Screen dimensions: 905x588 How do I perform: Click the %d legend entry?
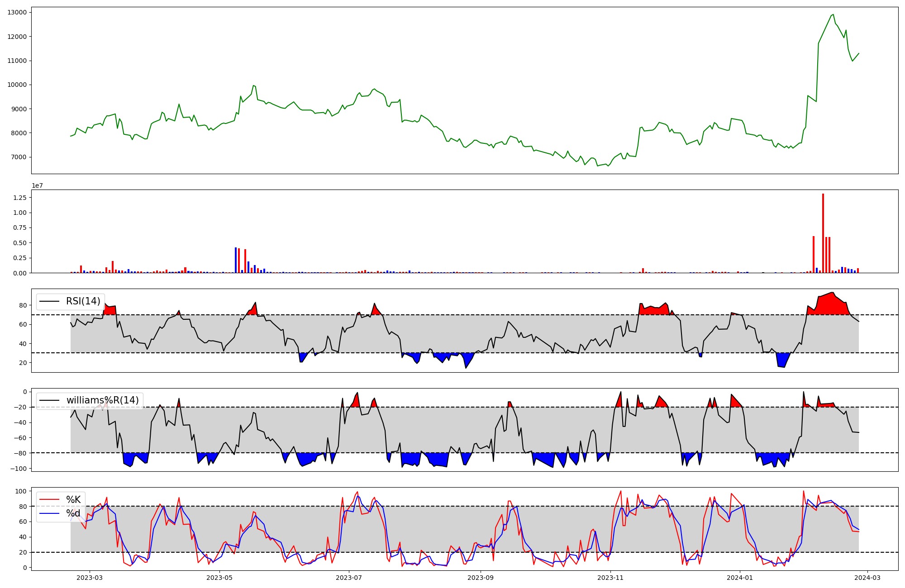73,513
